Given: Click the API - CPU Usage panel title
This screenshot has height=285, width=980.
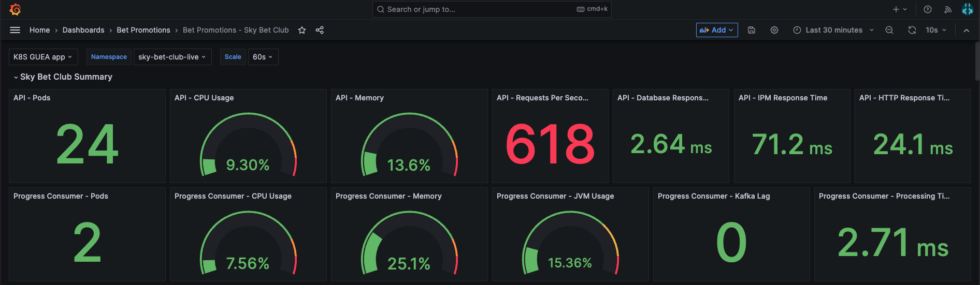Looking at the screenshot, I should click(x=204, y=98).
